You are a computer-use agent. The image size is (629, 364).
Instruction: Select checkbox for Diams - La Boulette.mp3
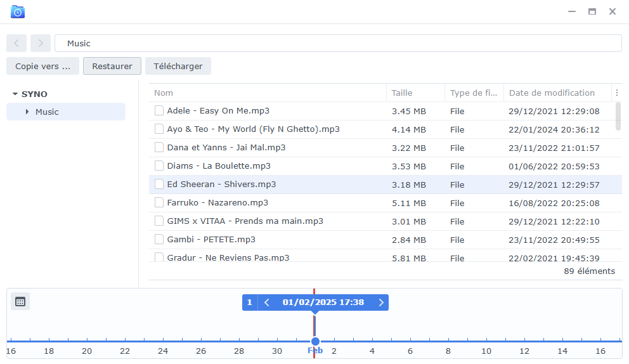[159, 166]
